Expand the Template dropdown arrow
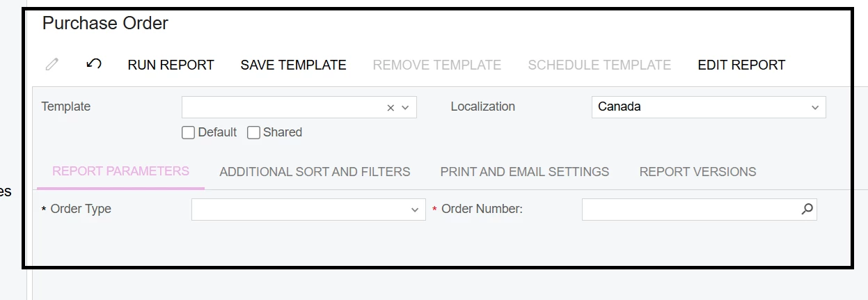The width and height of the screenshot is (868, 300). pos(405,107)
